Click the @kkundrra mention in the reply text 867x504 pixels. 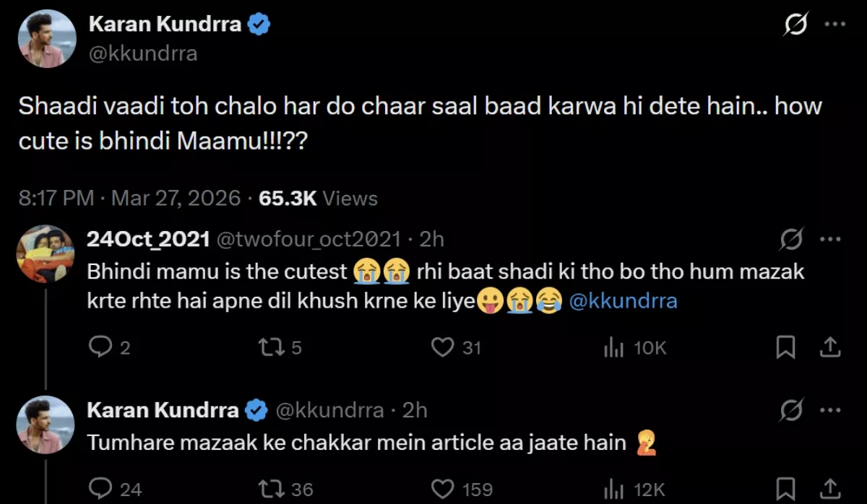pos(624,302)
